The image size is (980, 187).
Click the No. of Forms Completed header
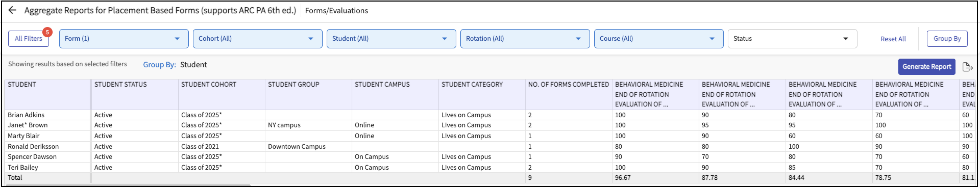(568, 84)
